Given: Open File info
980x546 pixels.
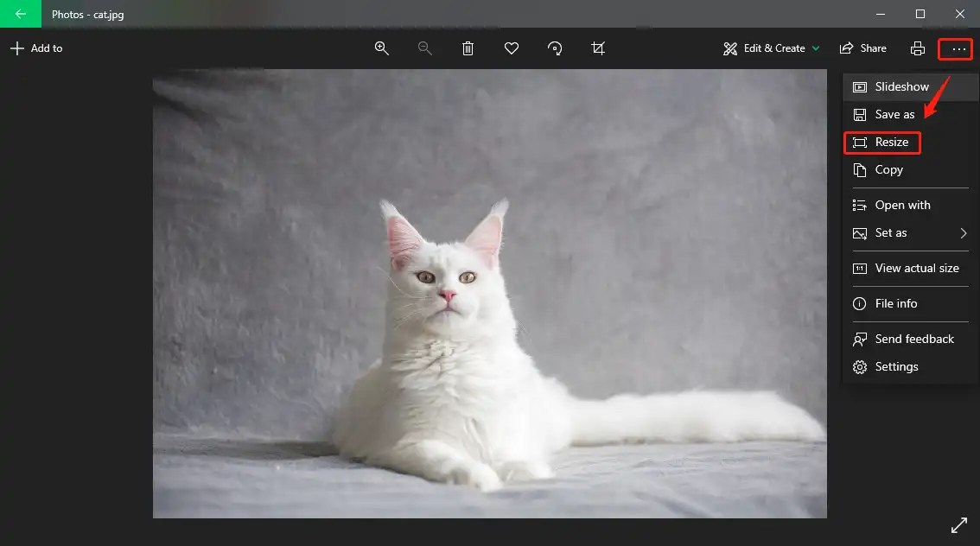Looking at the screenshot, I should click(x=896, y=303).
